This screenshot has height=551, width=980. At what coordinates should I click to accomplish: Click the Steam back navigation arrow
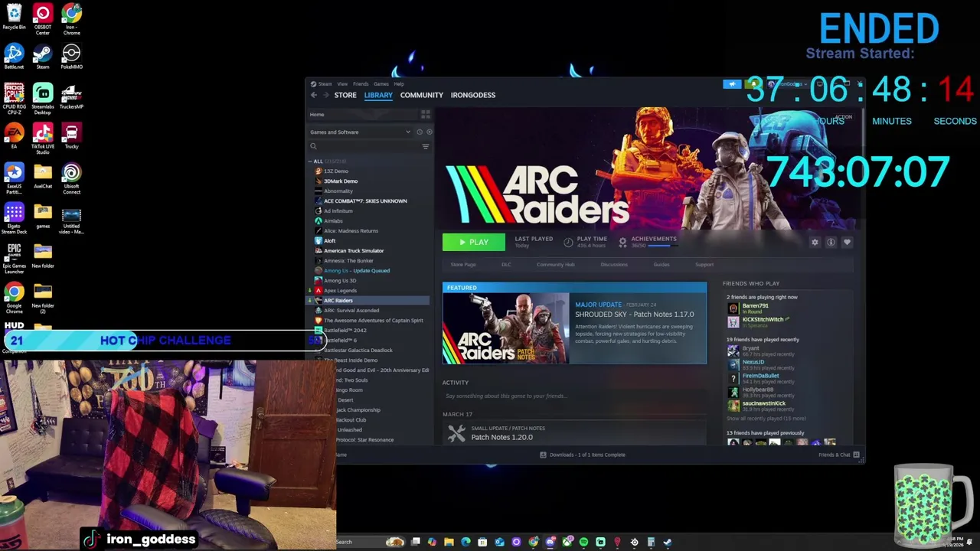(314, 95)
